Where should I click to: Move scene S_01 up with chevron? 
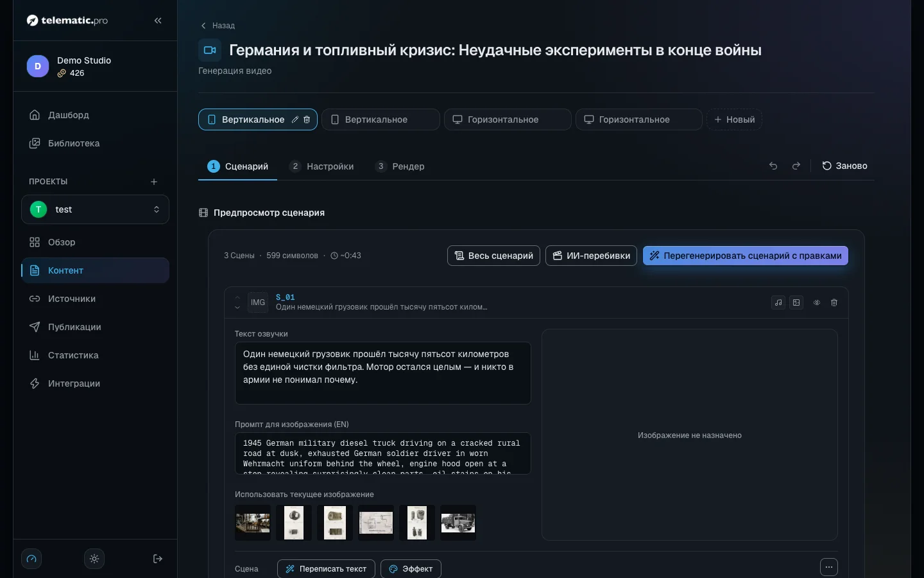237,297
